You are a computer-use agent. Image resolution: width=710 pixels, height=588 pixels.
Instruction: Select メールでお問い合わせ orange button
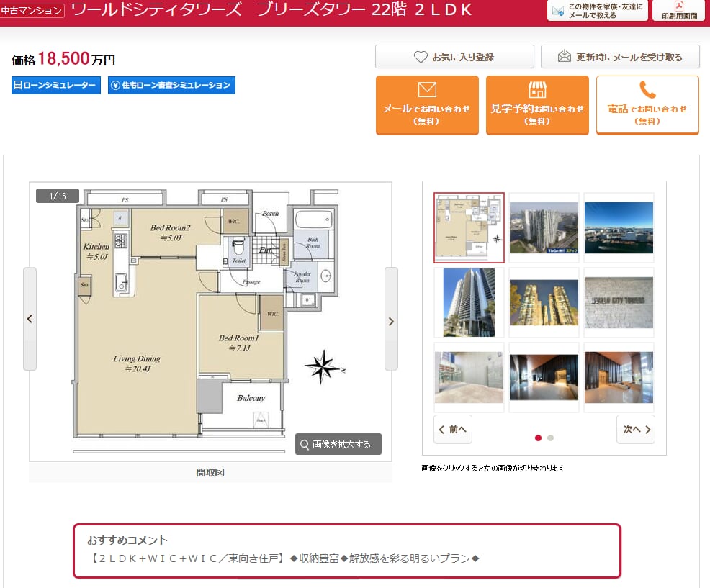(427, 105)
